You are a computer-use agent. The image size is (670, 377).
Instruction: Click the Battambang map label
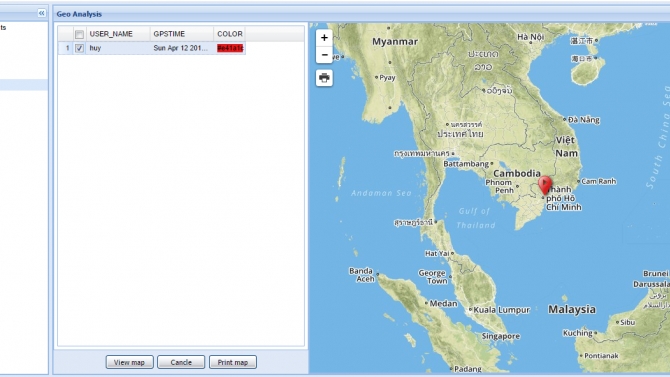tap(466, 164)
